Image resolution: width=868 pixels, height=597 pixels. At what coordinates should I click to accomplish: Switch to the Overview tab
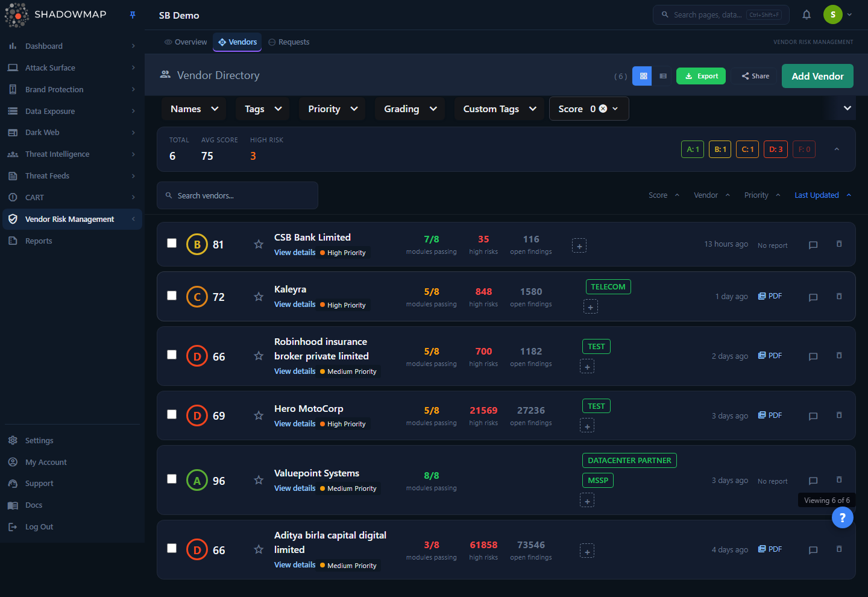(186, 42)
